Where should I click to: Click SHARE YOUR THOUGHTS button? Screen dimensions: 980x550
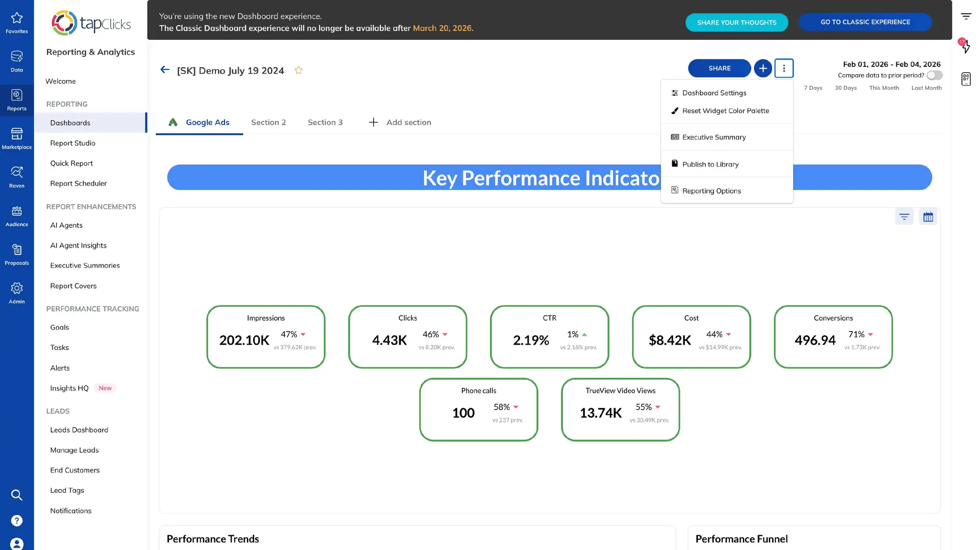point(737,22)
